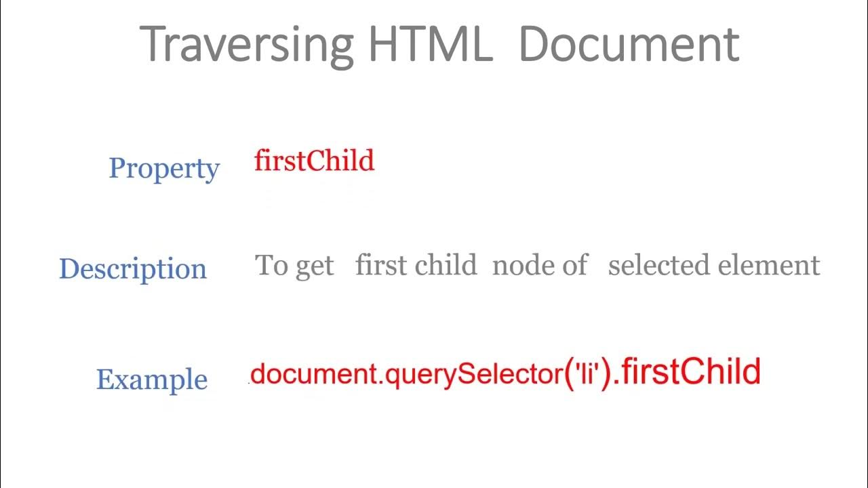Click the word HTML in the title
The image size is (868, 488).
tap(430, 44)
